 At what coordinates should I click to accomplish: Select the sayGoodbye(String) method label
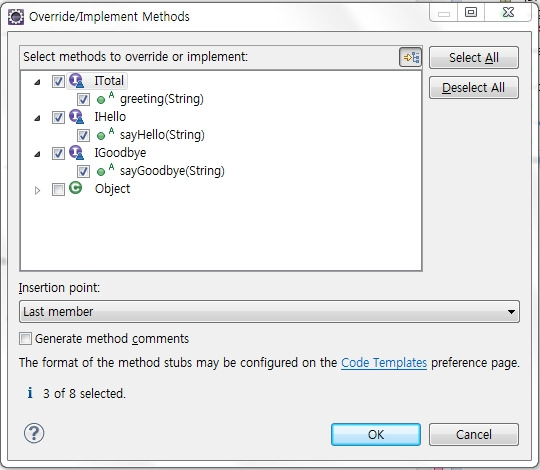pyautogui.click(x=172, y=171)
